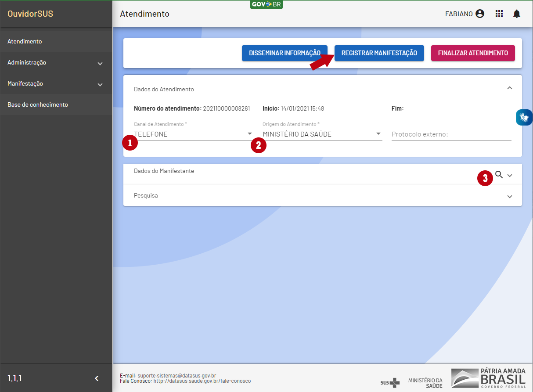Screen dimensions: 533x392
Task: Open the apps grid icon
Action: coord(499,14)
